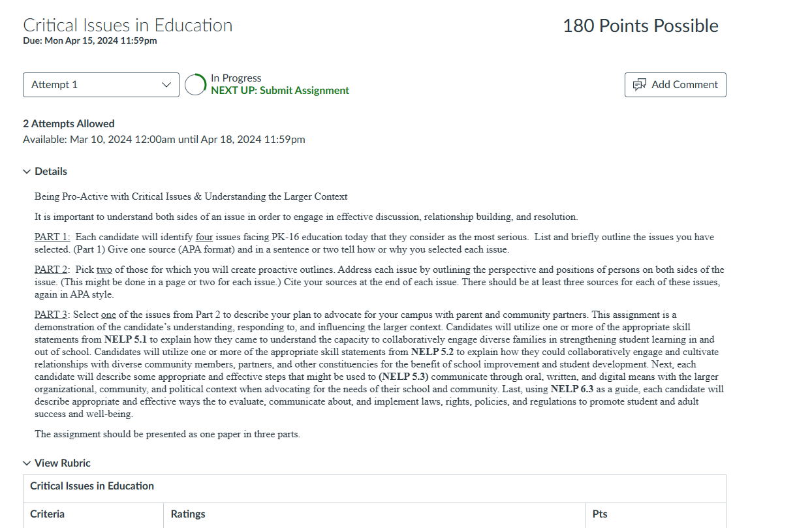Image resolution: width=812 pixels, height=528 pixels.
Task: Click the In Progress circular status icon
Action: (x=196, y=85)
